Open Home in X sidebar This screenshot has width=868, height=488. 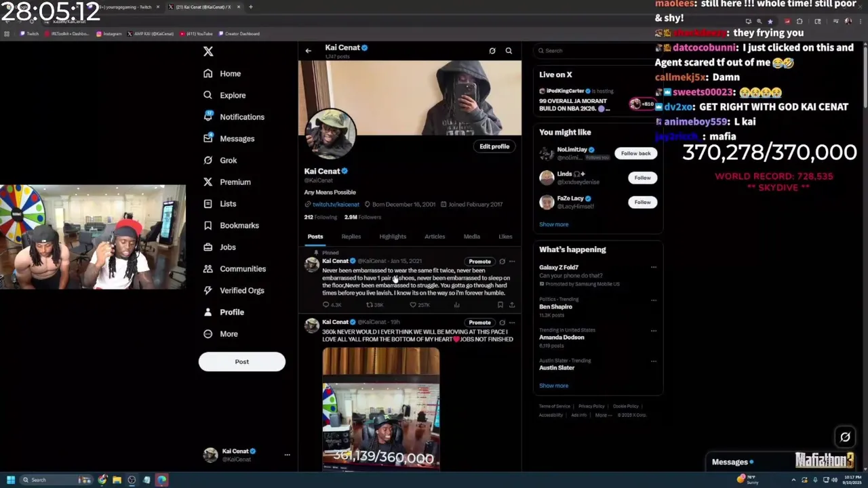click(222, 73)
